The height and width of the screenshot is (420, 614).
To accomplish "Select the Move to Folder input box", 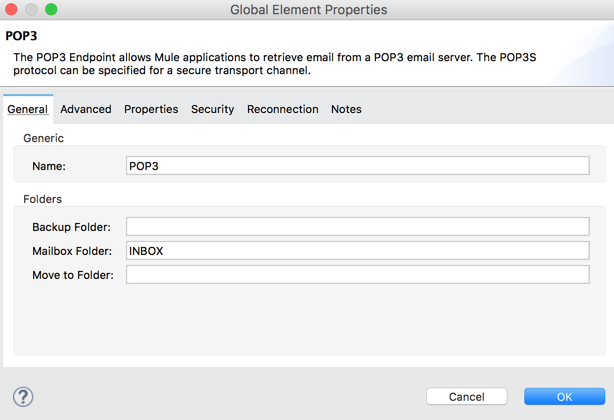I will [357, 275].
